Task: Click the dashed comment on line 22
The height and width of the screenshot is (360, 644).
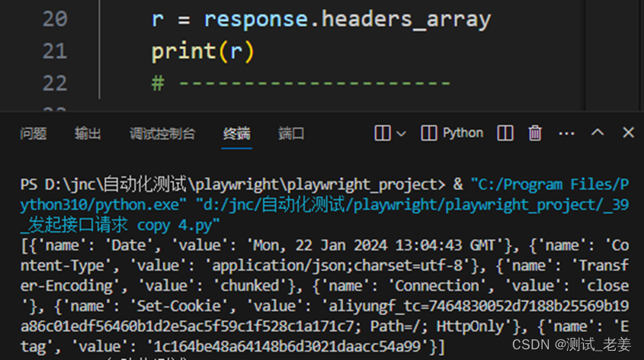Action: point(301,83)
